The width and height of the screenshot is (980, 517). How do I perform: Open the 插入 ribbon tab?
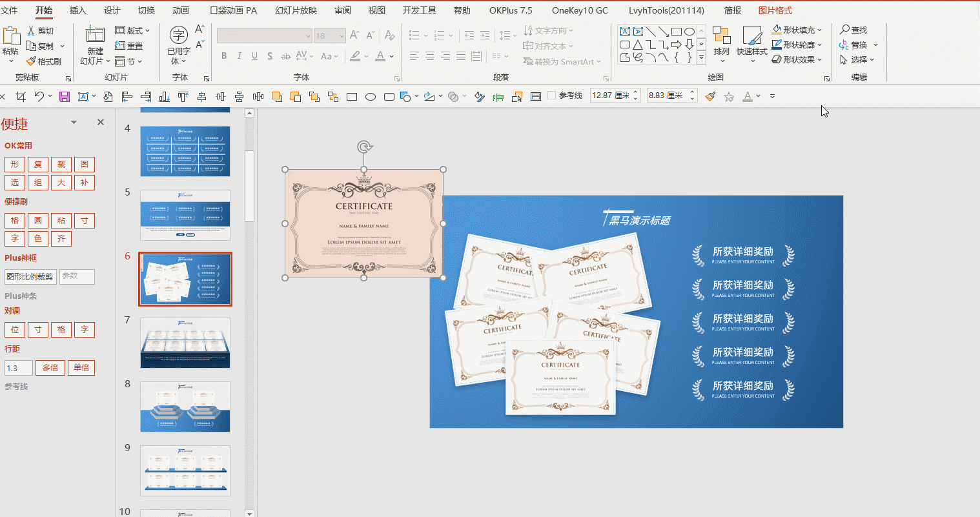point(77,10)
